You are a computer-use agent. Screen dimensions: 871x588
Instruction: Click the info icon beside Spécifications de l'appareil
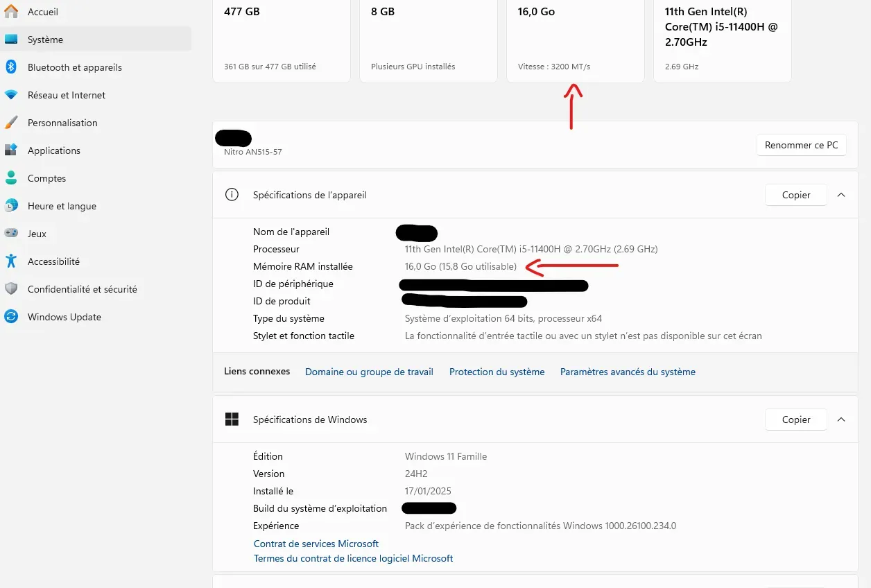tap(232, 195)
